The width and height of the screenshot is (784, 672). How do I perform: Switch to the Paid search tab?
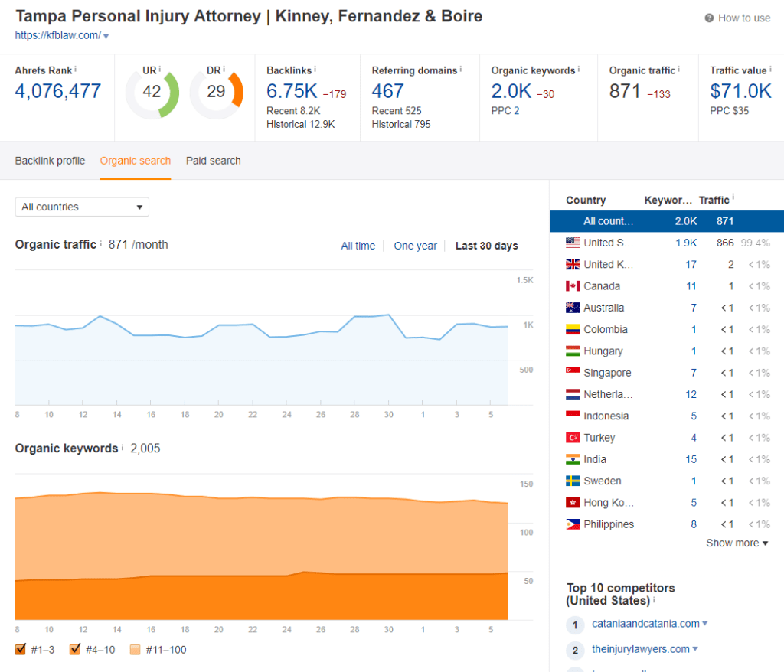point(214,161)
